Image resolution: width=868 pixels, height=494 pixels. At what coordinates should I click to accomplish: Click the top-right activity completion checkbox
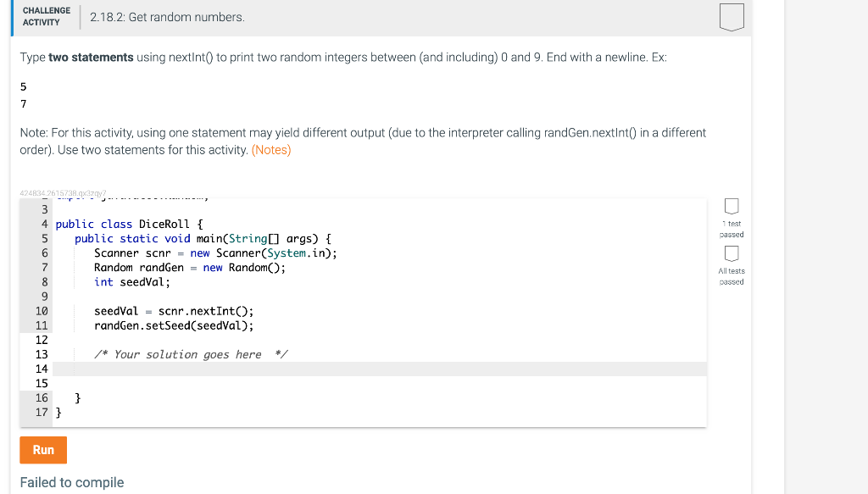[731, 17]
